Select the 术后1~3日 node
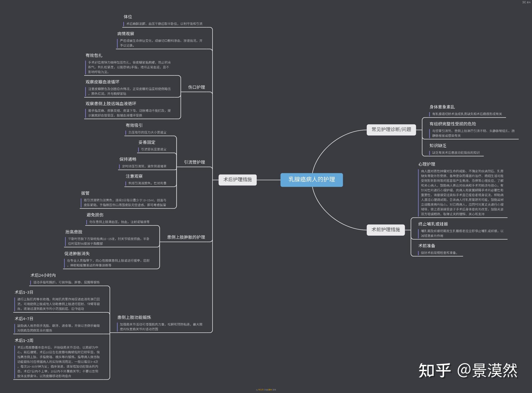This screenshot has height=393, width=532. tap(24, 292)
